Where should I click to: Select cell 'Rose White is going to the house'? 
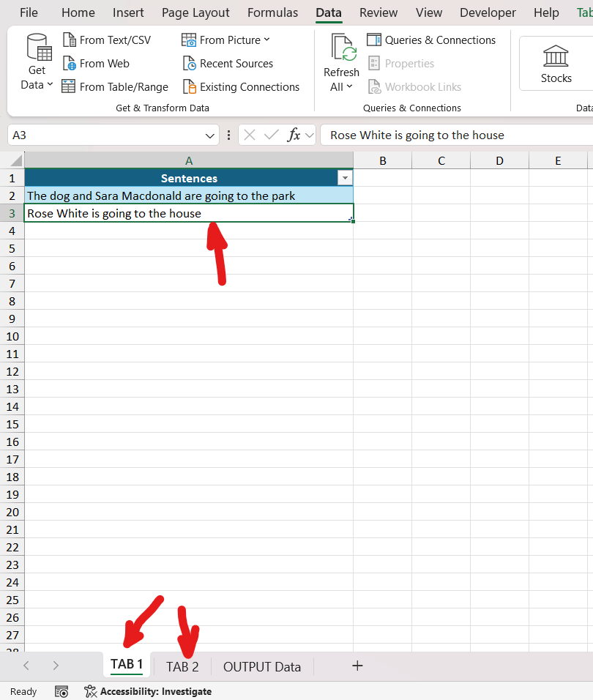[x=189, y=213]
